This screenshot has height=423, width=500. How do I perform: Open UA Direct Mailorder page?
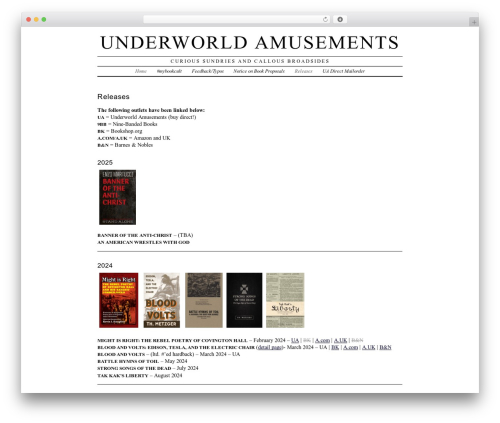coord(343,71)
